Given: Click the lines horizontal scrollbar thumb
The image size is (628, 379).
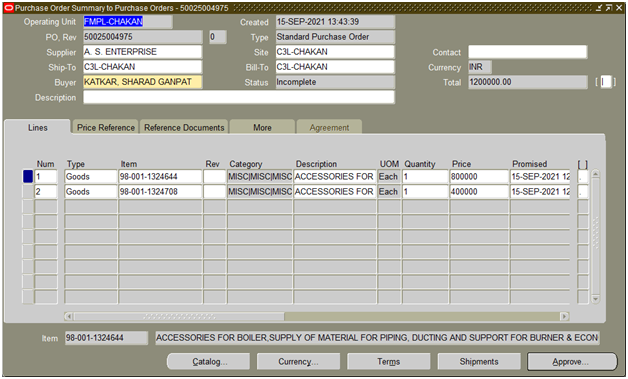Looking at the screenshot, I should point(179,317).
